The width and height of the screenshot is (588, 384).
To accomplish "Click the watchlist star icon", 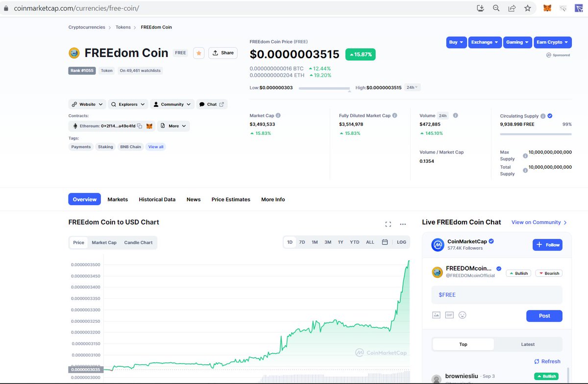I will coord(198,53).
